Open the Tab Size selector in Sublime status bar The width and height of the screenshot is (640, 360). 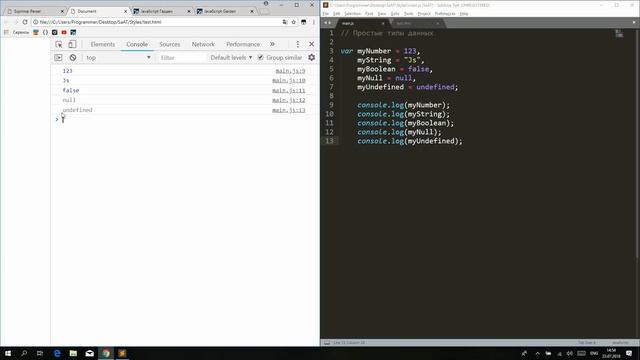(587, 343)
